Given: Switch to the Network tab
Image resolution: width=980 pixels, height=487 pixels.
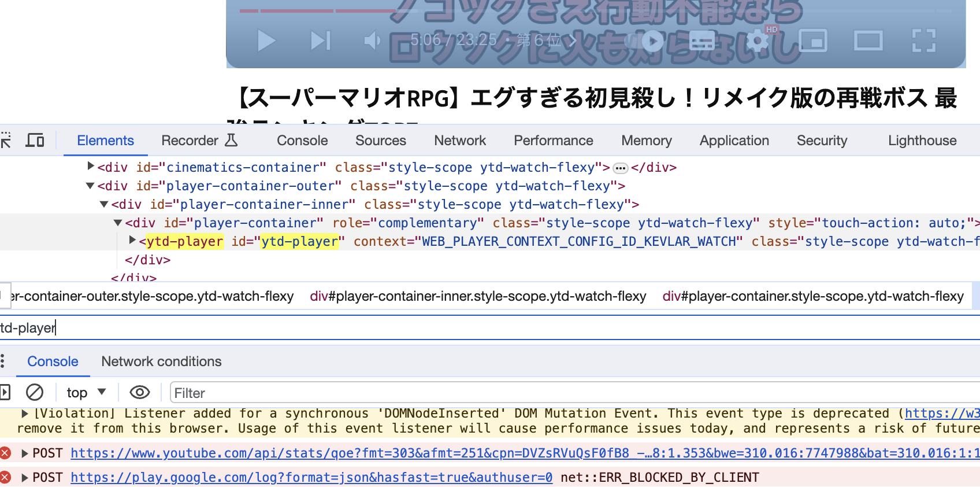Looking at the screenshot, I should [x=460, y=141].
